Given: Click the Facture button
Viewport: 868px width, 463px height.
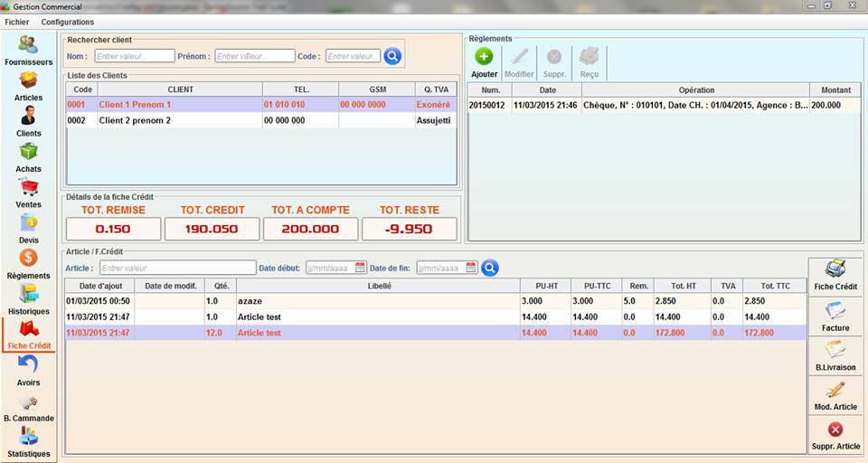Looking at the screenshot, I should [835, 317].
